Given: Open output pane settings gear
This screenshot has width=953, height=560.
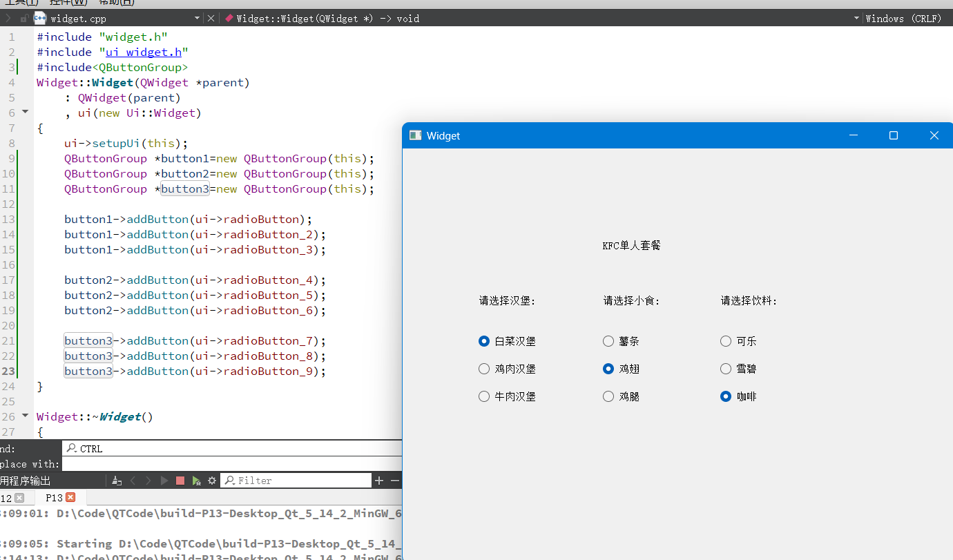Looking at the screenshot, I should 212,481.
